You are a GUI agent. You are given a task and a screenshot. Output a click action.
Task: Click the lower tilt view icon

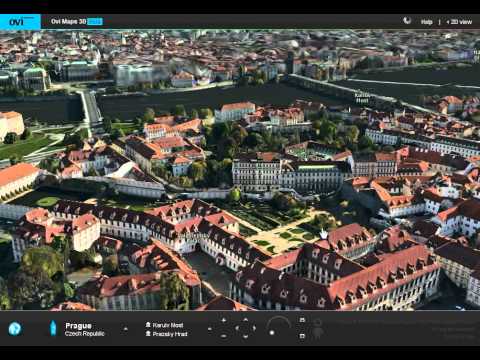click(302, 336)
